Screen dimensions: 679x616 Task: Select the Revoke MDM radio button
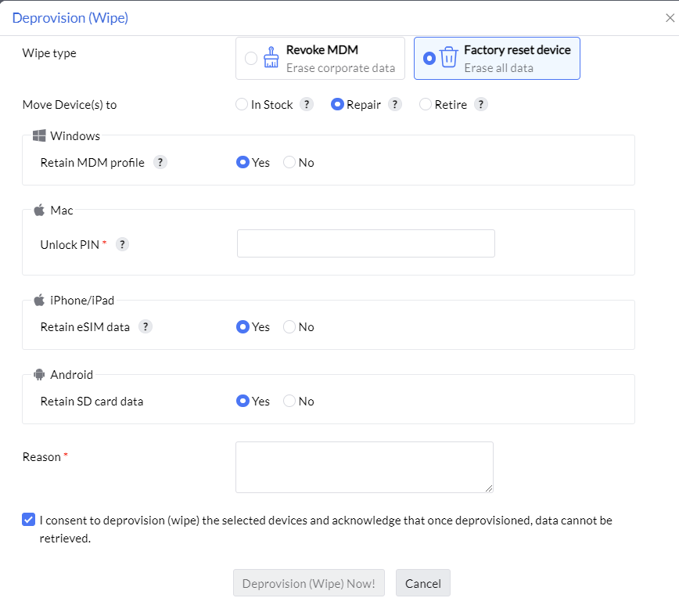tap(251, 59)
